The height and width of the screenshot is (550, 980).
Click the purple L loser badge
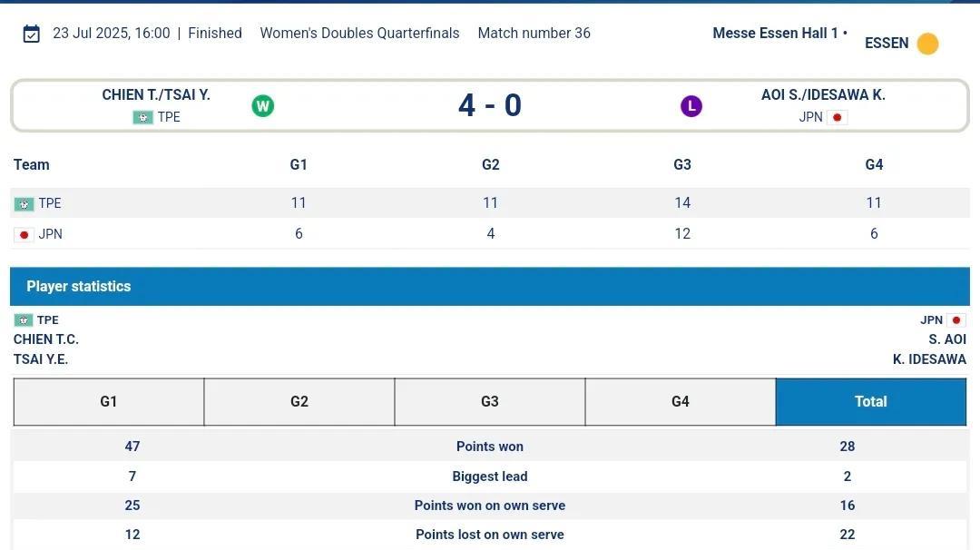click(691, 106)
